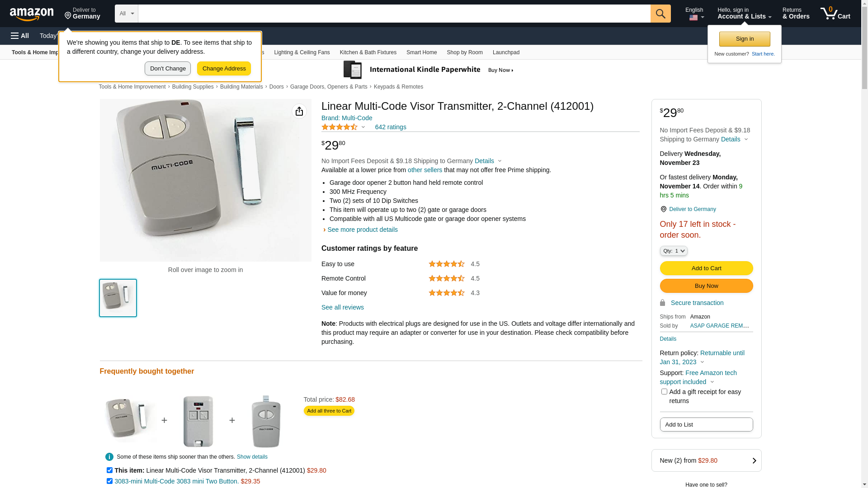Open Lighting & Ceiling Fans category
This screenshot has width=868, height=488.
302,52
